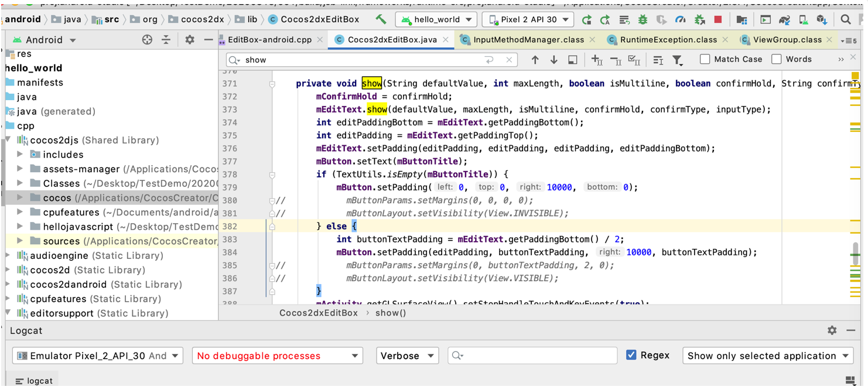Image resolution: width=868 pixels, height=390 pixels.
Task: Open Emulator Pixel_2_API_30 device dropdown in Logcat
Action: point(97,355)
